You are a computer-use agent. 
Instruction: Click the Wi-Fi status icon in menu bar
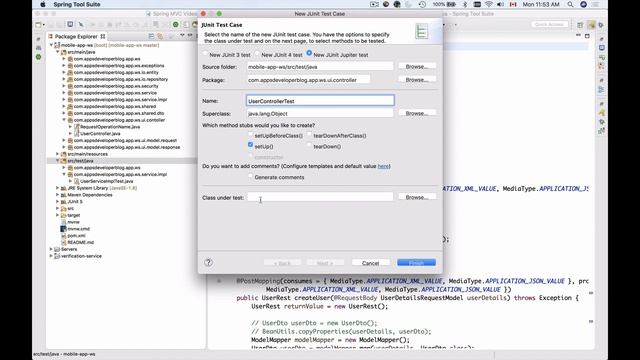489,4
